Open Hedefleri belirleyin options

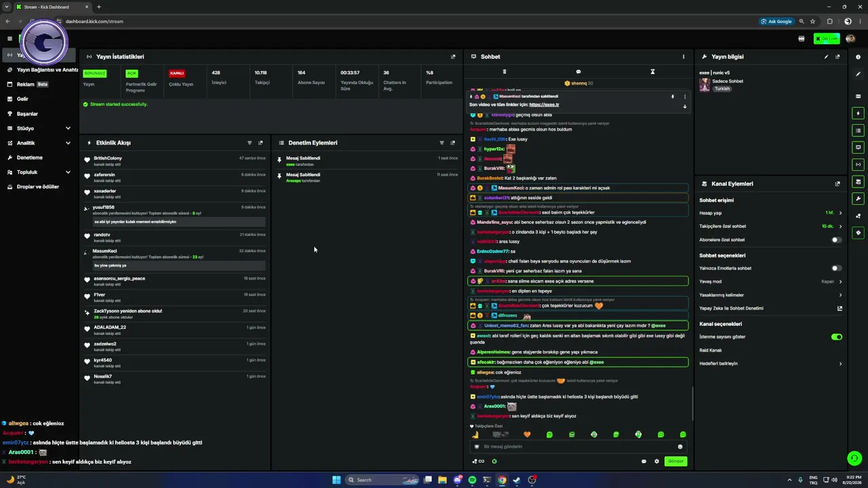tap(840, 364)
